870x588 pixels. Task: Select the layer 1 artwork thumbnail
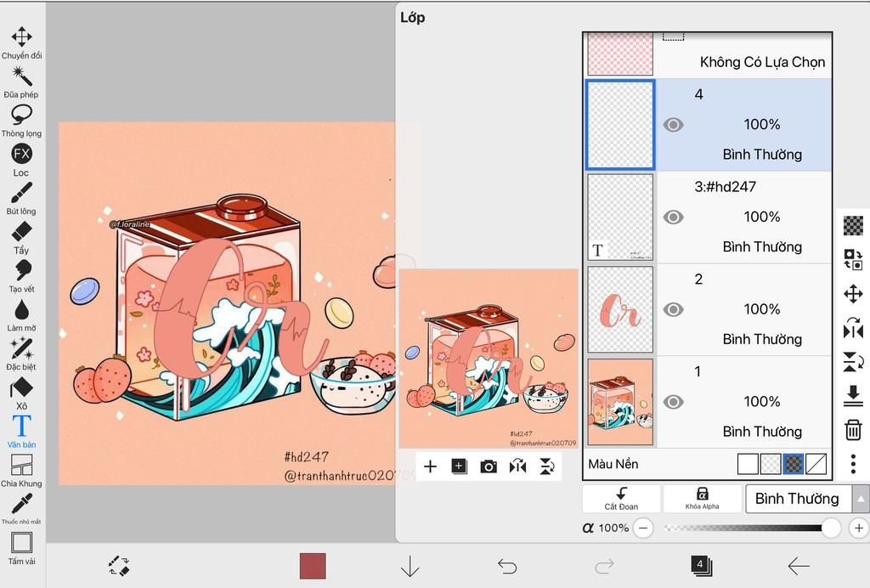[620, 402]
